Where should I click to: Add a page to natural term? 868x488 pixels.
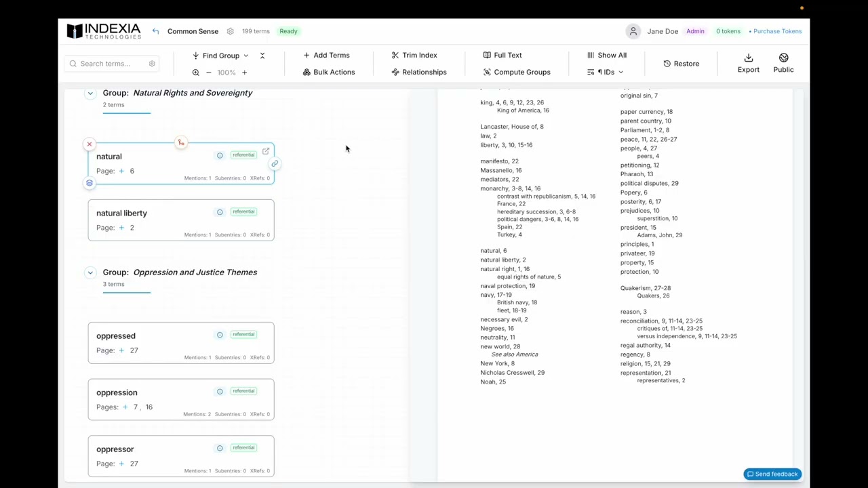point(121,171)
